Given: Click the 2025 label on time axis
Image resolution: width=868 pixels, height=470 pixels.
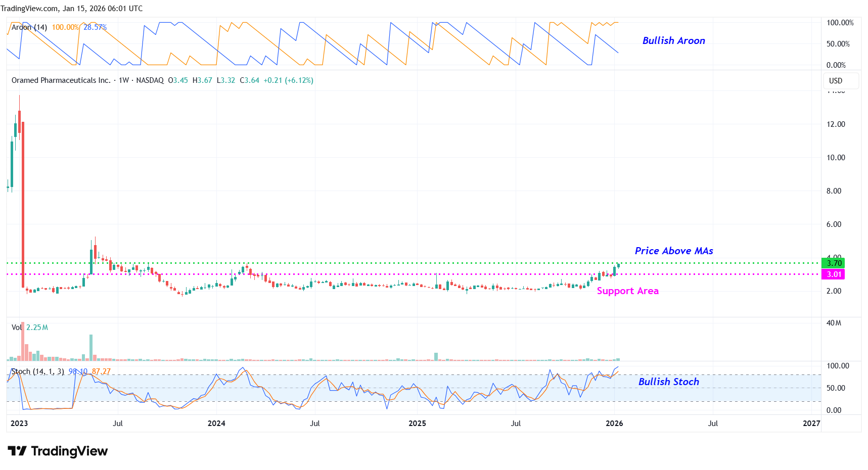Looking at the screenshot, I should coord(417,424).
